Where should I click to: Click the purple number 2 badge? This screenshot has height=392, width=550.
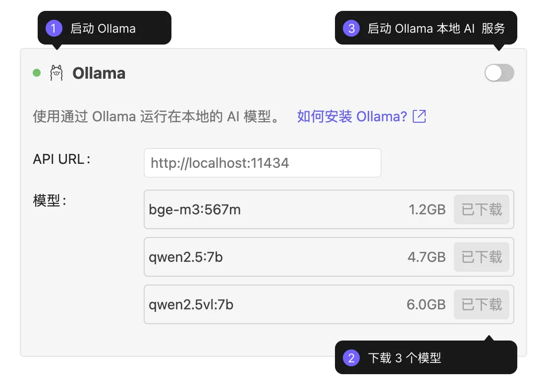point(351,358)
